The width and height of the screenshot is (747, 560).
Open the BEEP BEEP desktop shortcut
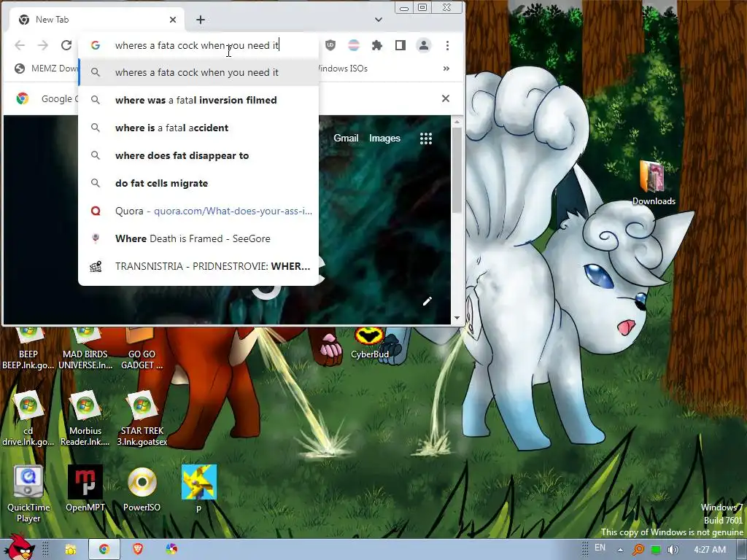tap(28, 348)
